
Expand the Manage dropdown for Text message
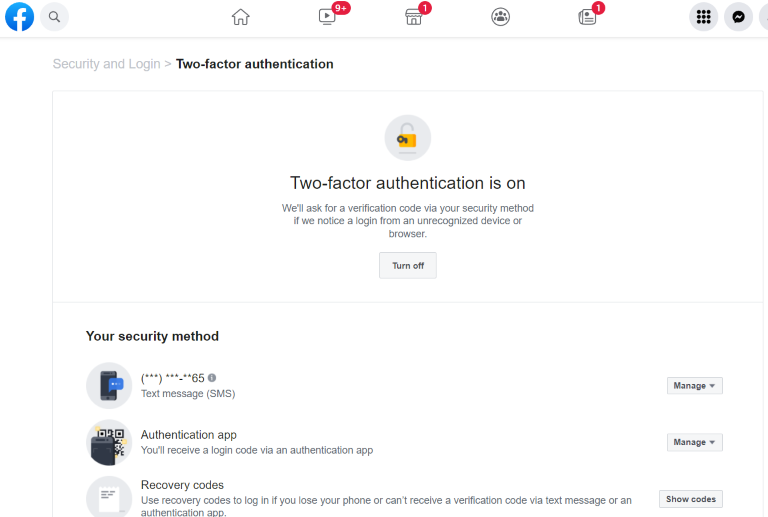point(694,386)
